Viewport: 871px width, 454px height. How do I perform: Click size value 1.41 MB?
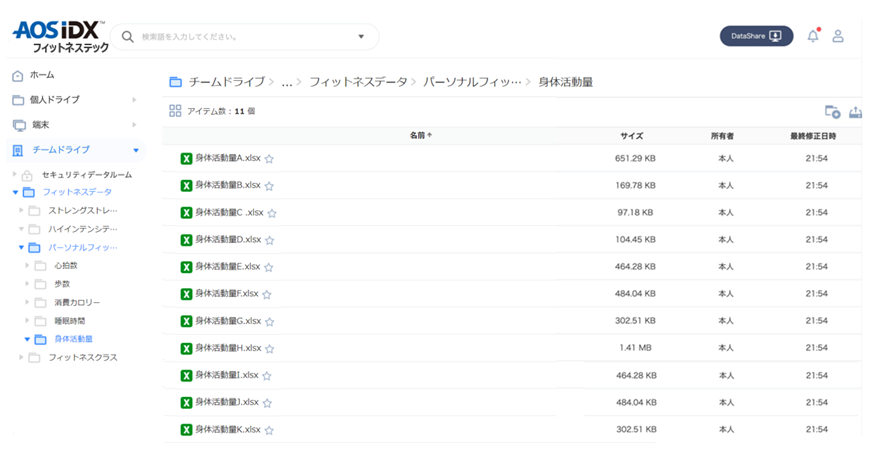point(635,348)
